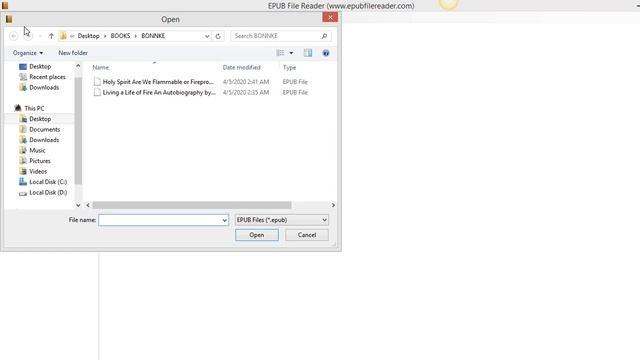Click the 4/5/2020 2:41 AM date cell
Screen dimensions: 640x360
[246, 82]
